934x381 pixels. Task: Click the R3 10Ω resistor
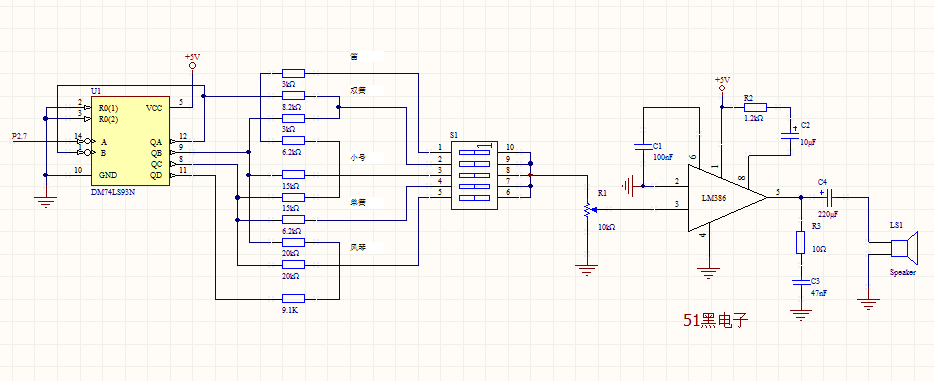pyautogui.click(x=801, y=242)
